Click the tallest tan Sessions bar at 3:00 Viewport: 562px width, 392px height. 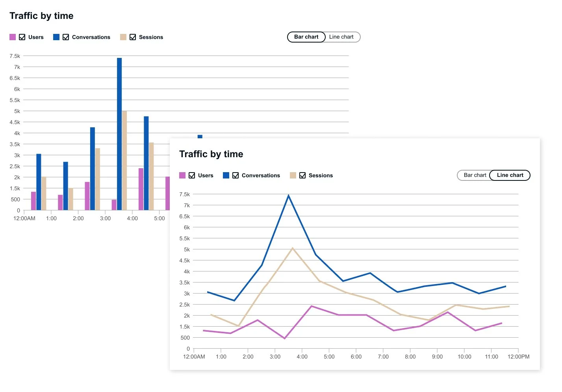coord(124,160)
